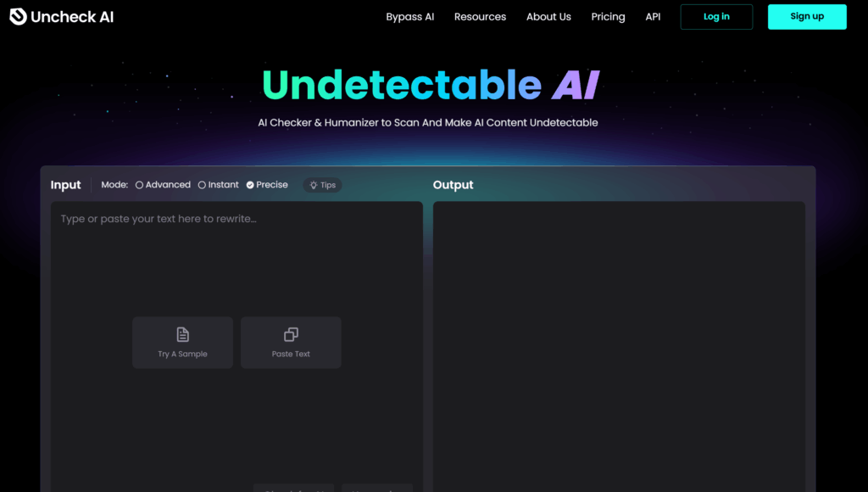Click the Log in button

pos(716,16)
